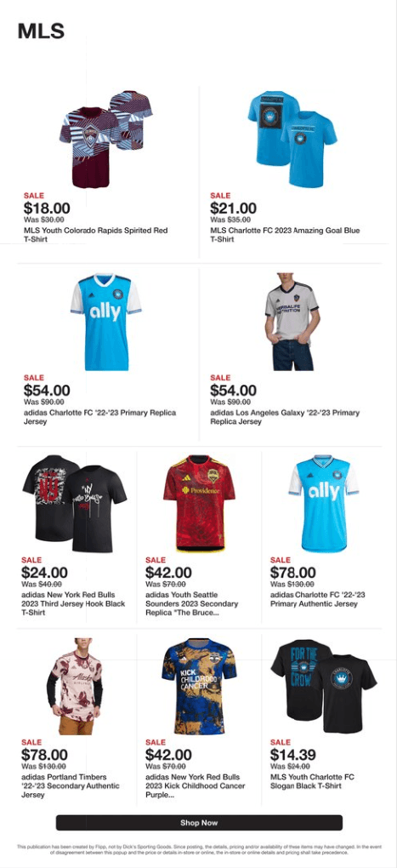View the Los Angeles Galaxy Replica Jersey photo
This screenshot has width=397, height=868.
[x=292, y=322]
